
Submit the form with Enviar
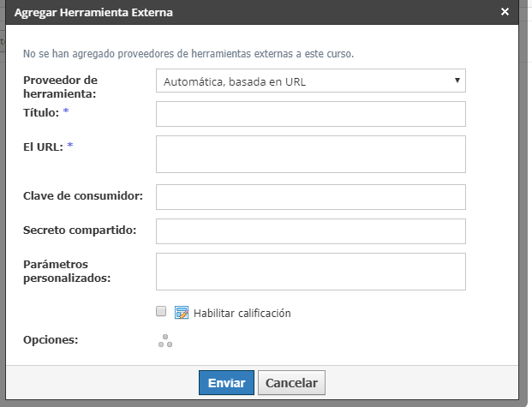(x=226, y=382)
